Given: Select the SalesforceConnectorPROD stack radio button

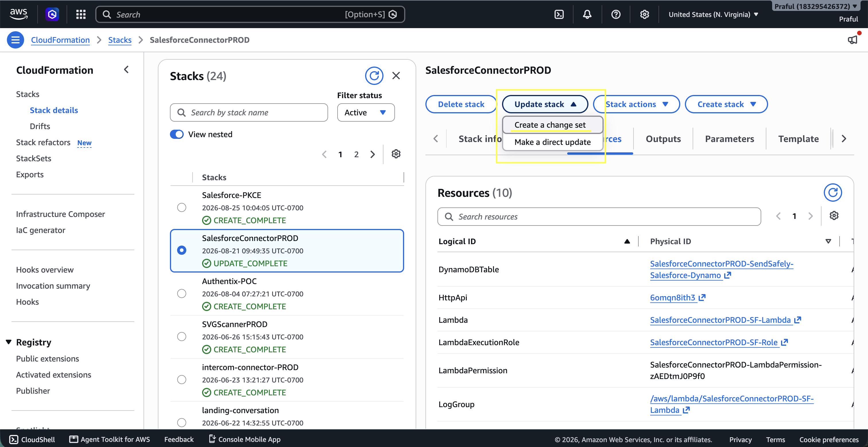Looking at the screenshot, I should [x=182, y=250].
